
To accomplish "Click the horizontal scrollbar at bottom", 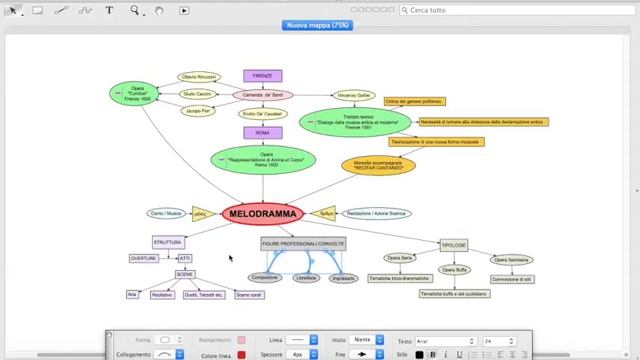I will (303, 355).
